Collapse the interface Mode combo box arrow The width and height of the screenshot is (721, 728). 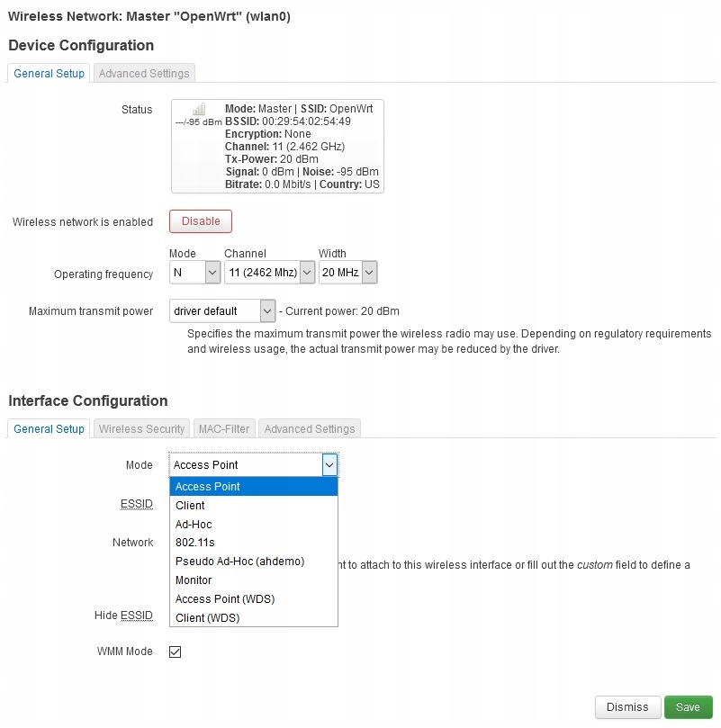(329, 464)
